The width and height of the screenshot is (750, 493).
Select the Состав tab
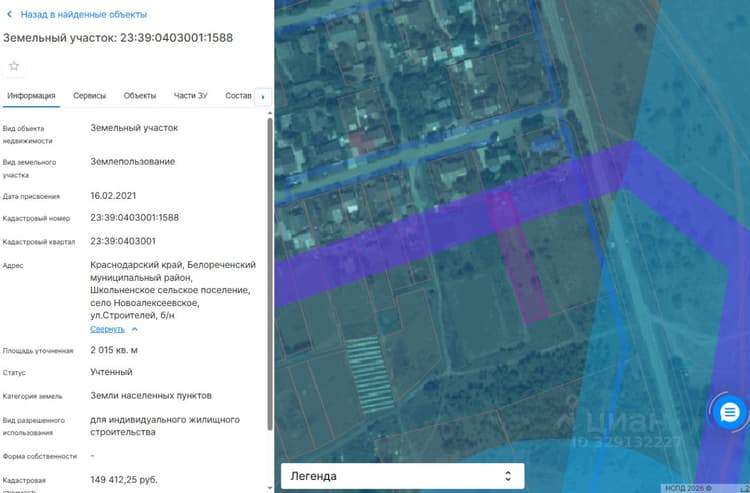238,96
